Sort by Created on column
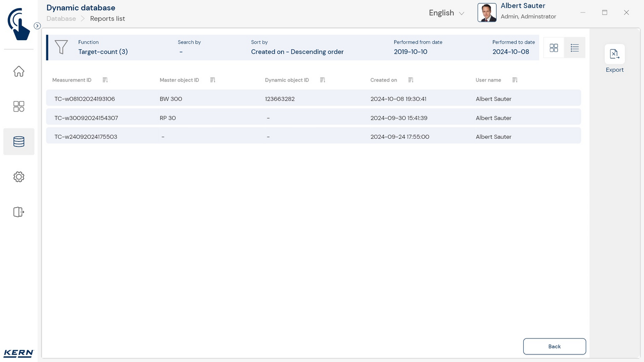This screenshot has width=644, height=362. pos(411,80)
